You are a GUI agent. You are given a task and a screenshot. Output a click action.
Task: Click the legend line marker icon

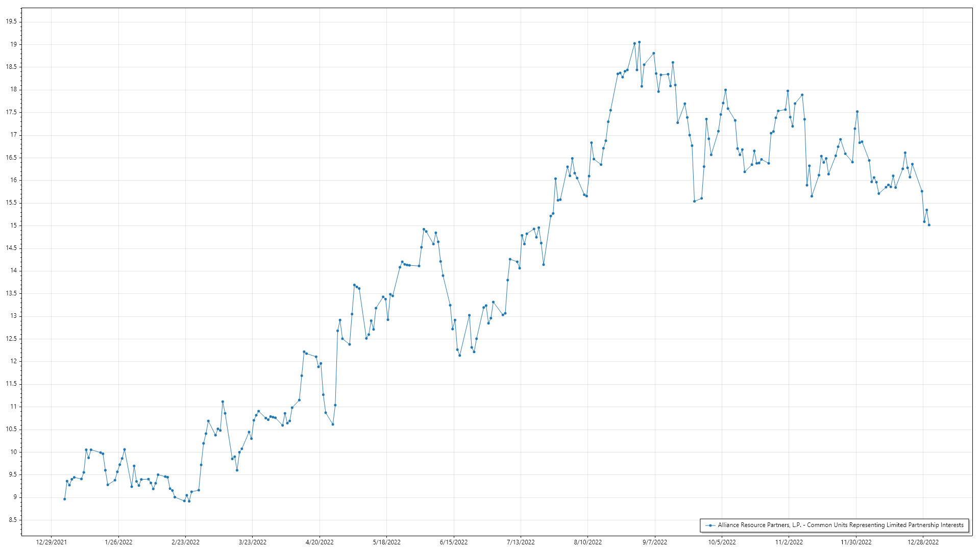click(x=709, y=525)
